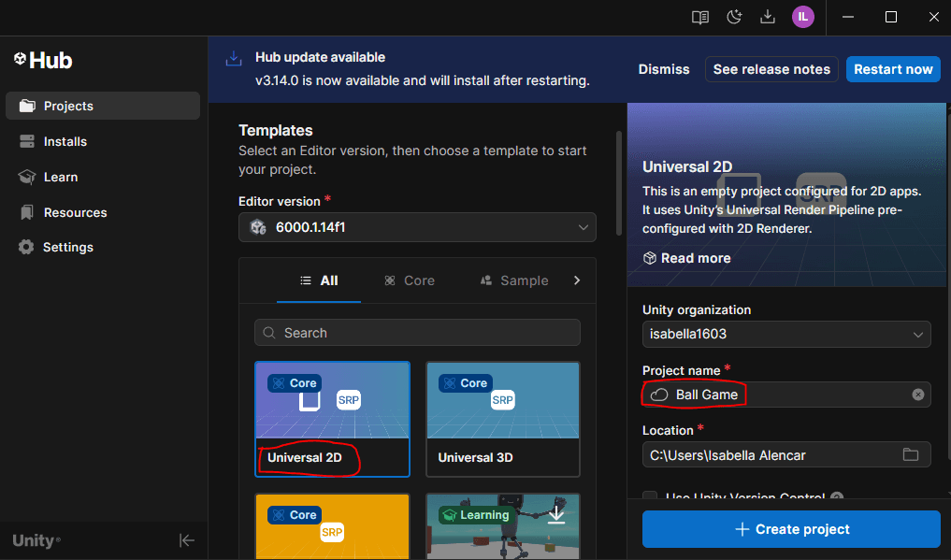This screenshot has height=560, width=951.
Task: Click the Create project button
Action: point(791,529)
